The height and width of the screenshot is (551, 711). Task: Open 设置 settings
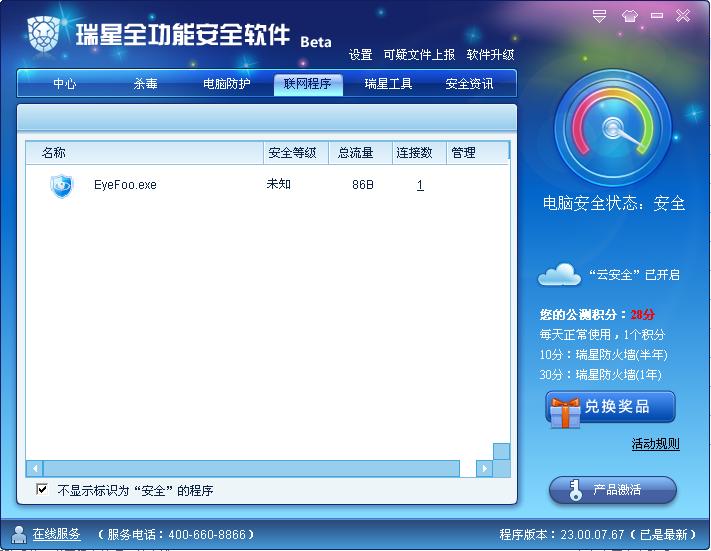click(360, 55)
